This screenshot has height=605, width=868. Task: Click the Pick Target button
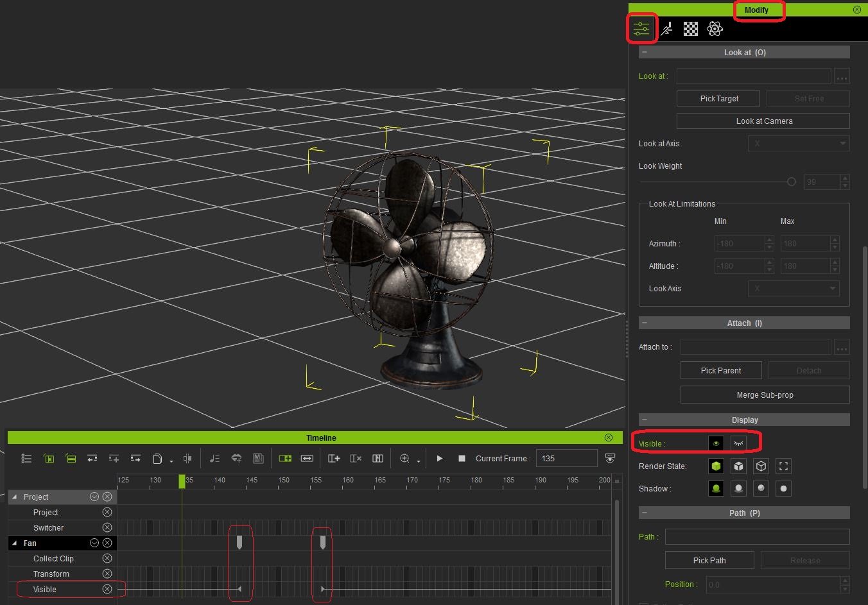coord(718,98)
